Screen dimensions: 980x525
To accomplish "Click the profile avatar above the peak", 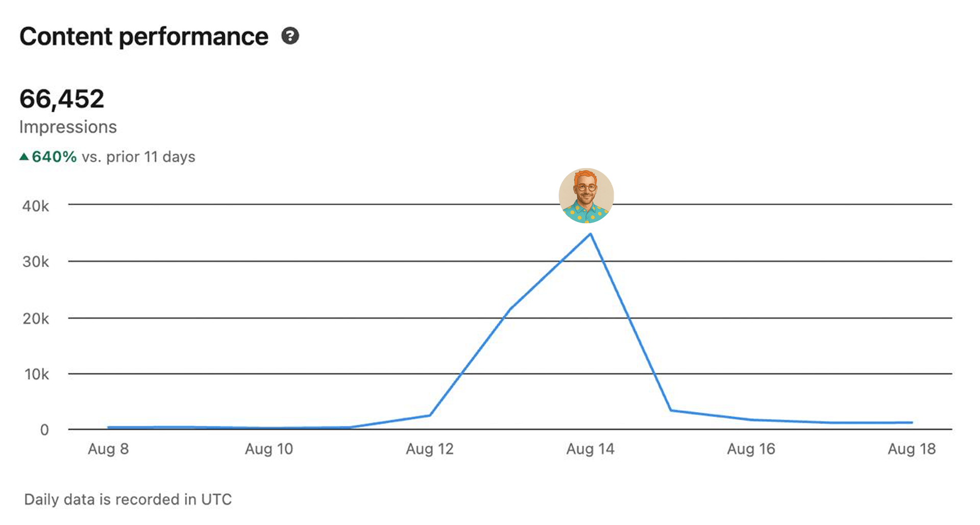I will (x=586, y=196).
